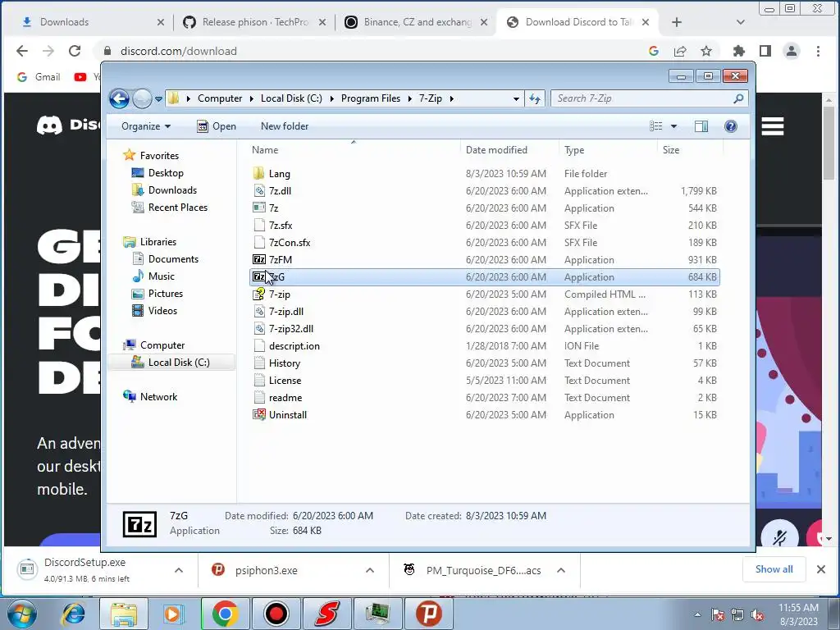
Task: Open the Organize dropdown menu
Action: pos(146,126)
